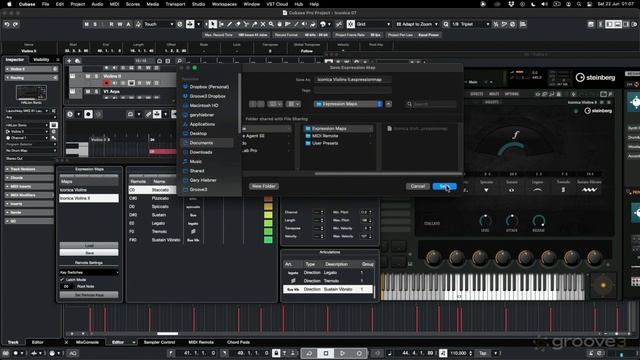
Task: Click the Search field in save dialog
Action: coord(431,104)
